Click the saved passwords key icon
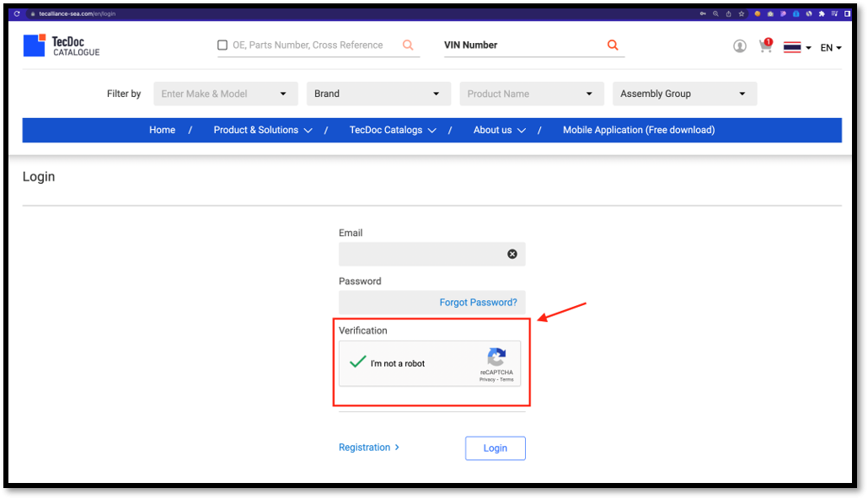Screen dimensions: 868x499 pos(703,13)
